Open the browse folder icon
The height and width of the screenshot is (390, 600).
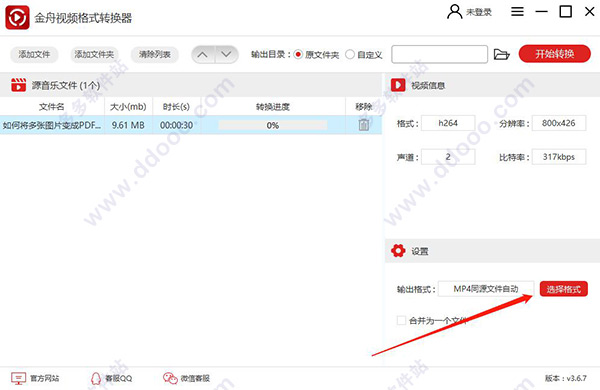pos(501,54)
